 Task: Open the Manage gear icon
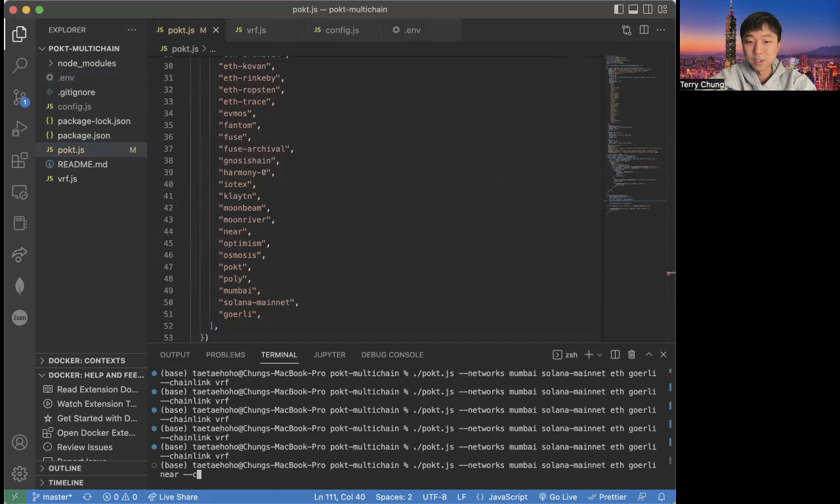[x=20, y=473]
